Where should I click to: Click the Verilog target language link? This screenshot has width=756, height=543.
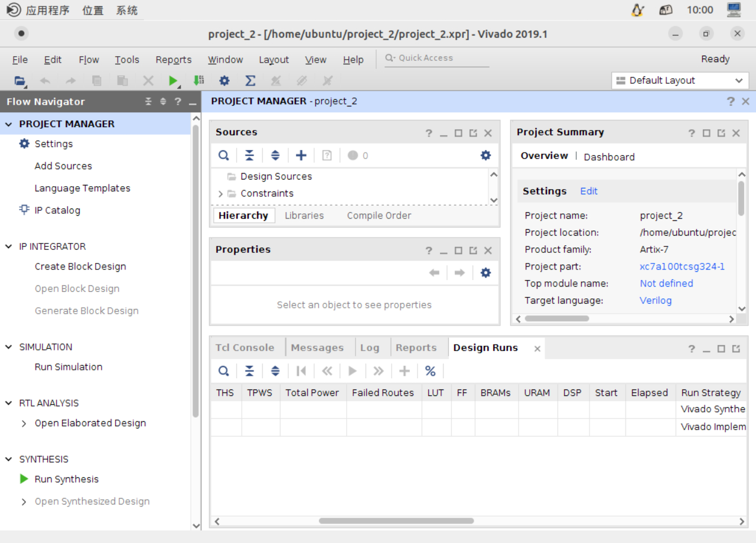[656, 300]
